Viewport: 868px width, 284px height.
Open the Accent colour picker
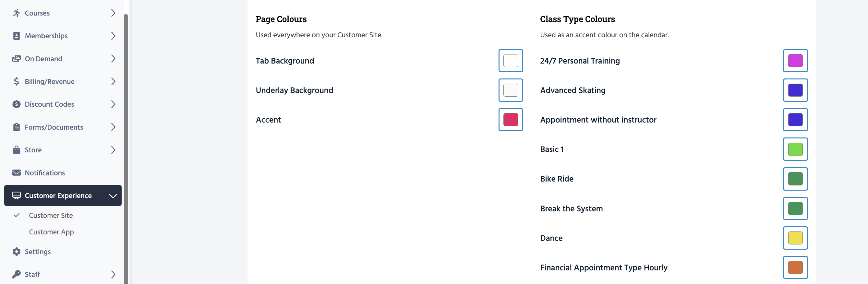pyautogui.click(x=511, y=120)
